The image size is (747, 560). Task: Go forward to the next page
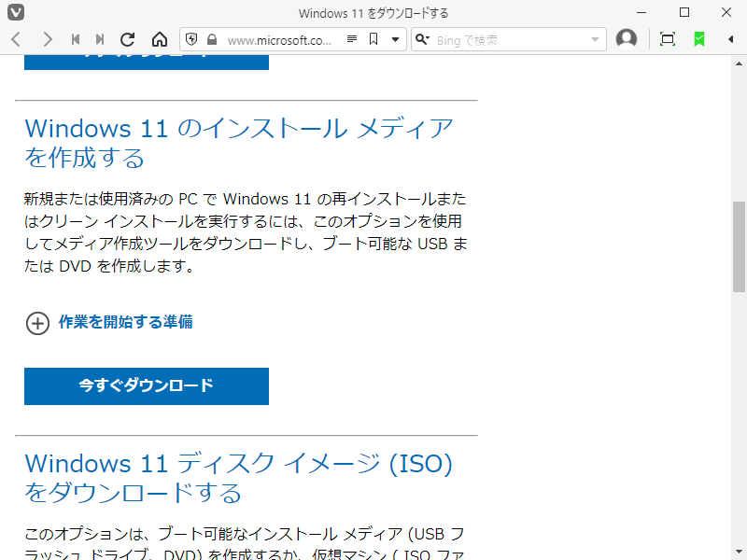click(x=48, y=39)
